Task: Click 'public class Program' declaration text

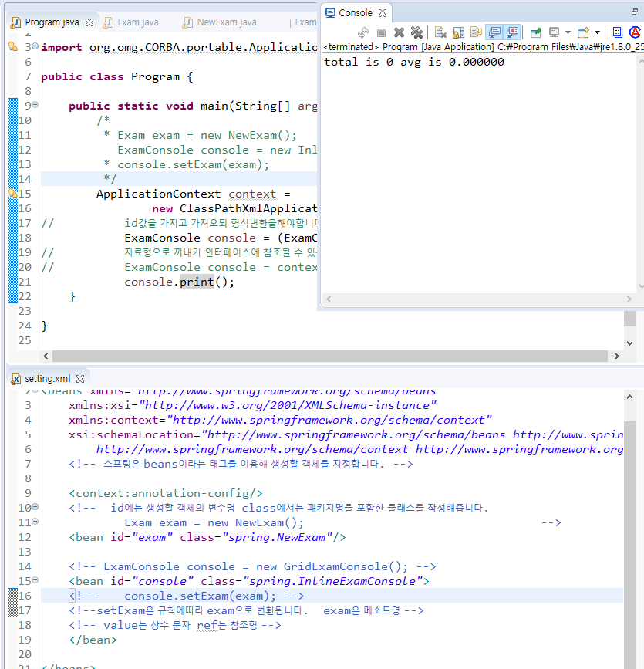Action: [x=110, y=77]
